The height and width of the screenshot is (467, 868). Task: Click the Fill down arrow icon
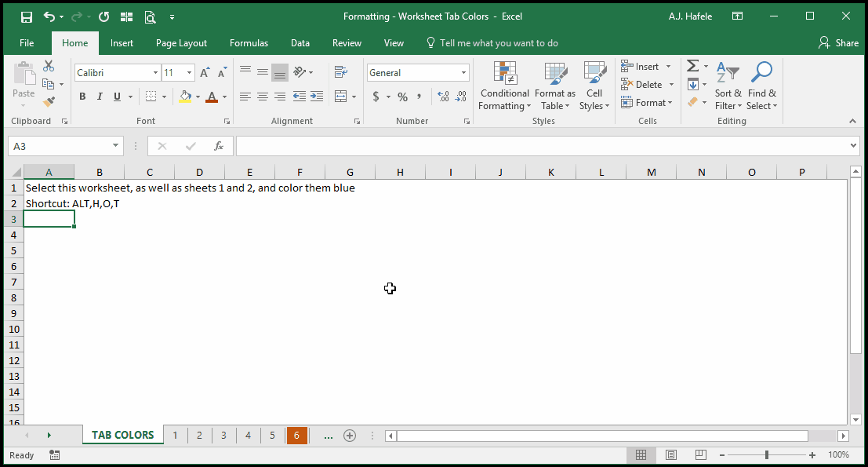[692, 84]
